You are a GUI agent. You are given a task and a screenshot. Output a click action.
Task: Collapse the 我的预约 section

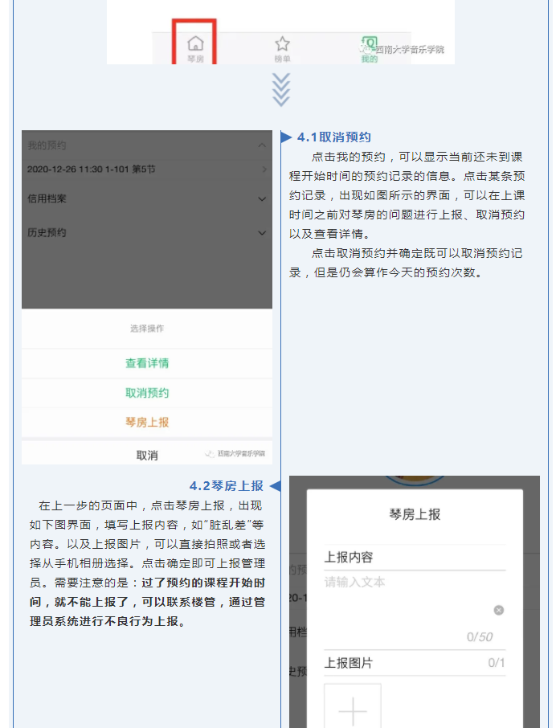tap(262, 145)
